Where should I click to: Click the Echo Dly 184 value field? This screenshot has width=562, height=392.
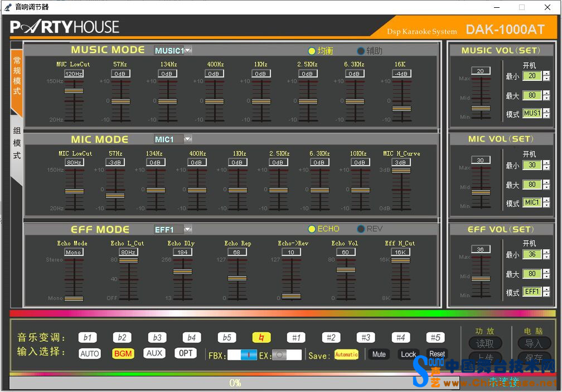click(x=183, y=252)
